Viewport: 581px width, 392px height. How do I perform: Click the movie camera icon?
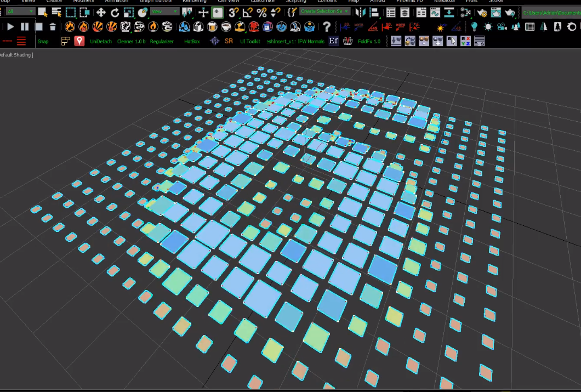(x=502, y=27)
